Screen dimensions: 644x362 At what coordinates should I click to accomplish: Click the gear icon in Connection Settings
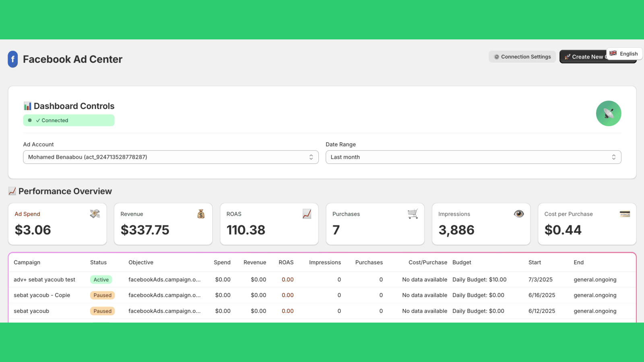coord(497,57)
